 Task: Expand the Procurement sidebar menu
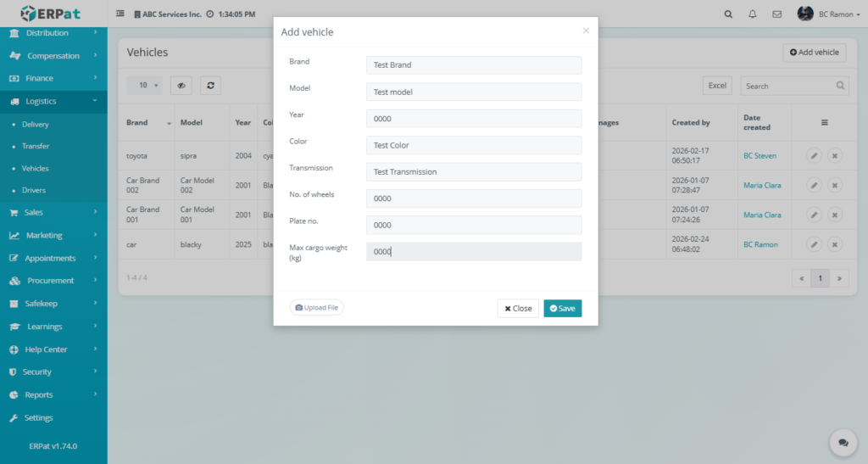pos(53,281)
